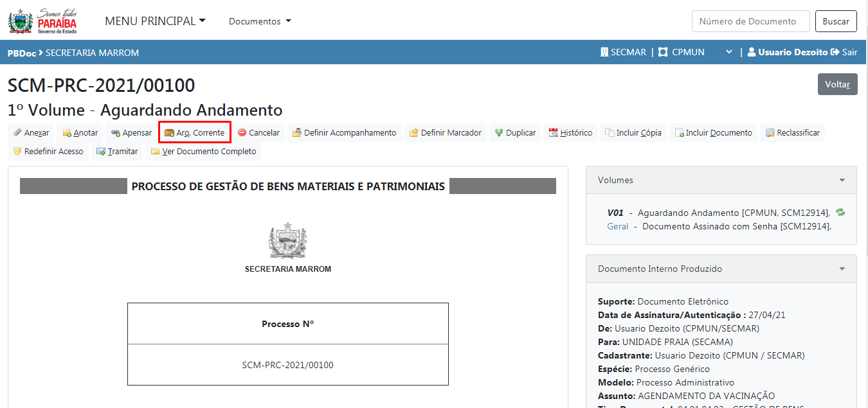Viewport: 868px width, 408px height.
Task: Click the Anotar note button
Action: point(80,133)
